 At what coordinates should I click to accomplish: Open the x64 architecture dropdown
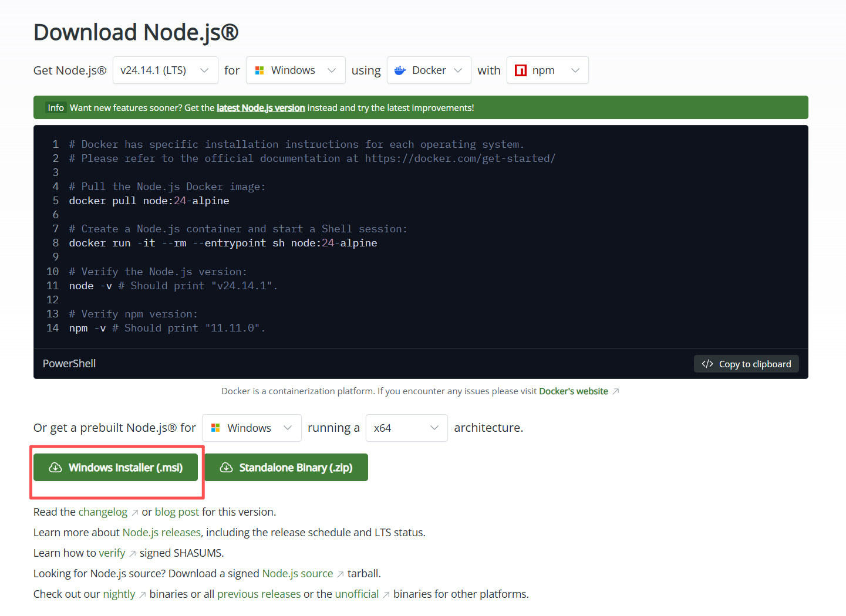pyautogui.click(x=406, y=428)
